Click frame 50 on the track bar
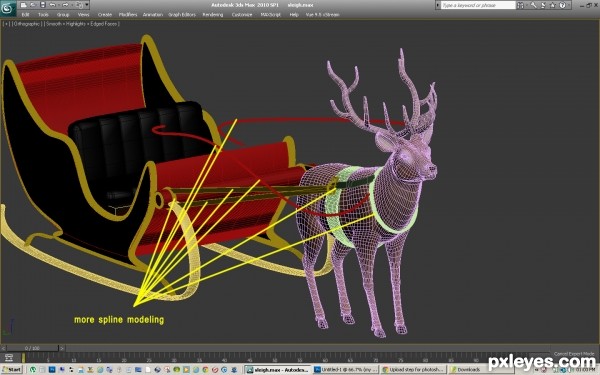Image resolution: width=600 pixels, height=375 pixels. (275, 357)
